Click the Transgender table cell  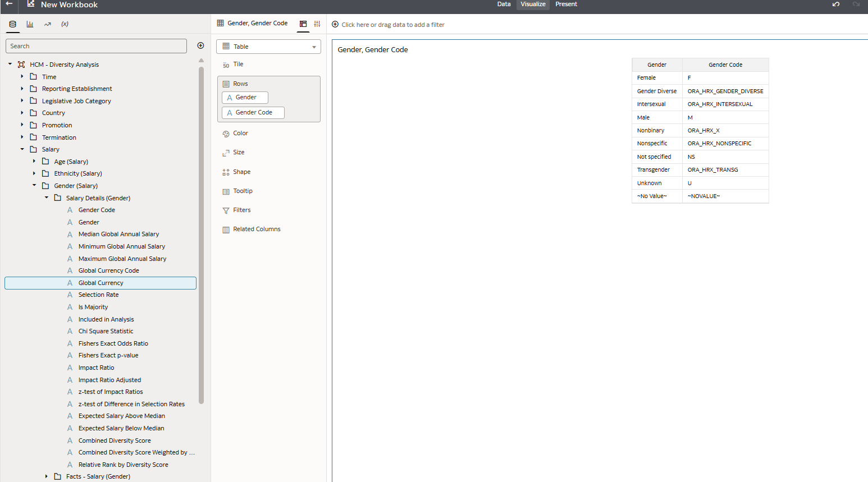tap(657, 169)
